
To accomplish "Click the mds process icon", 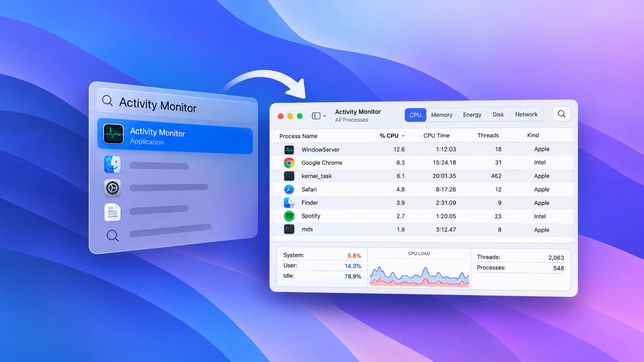I will [x=289, y=229].
